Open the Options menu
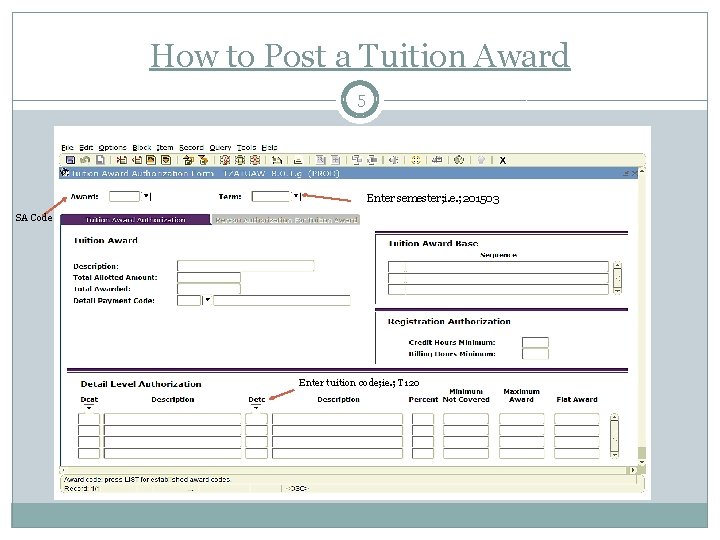Viewport: 720px width, 540px height. (x=112, y=147)
